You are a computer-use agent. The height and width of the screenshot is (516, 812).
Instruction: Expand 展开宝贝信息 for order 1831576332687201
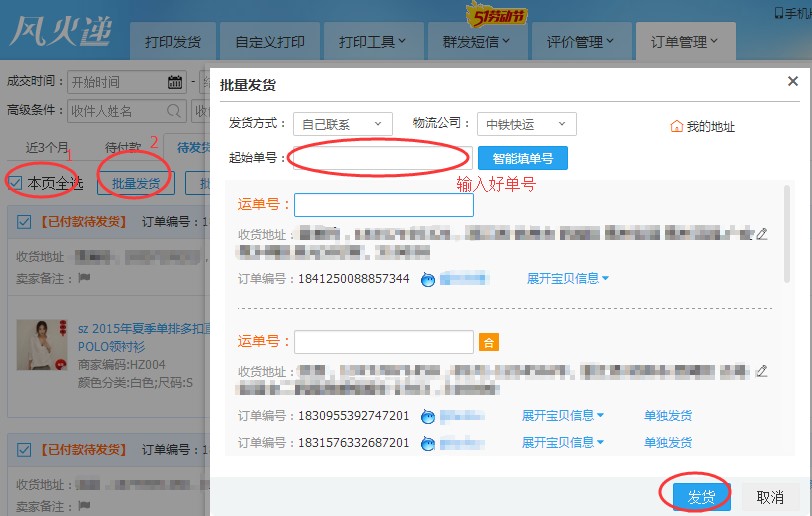(x=563, y=442)
